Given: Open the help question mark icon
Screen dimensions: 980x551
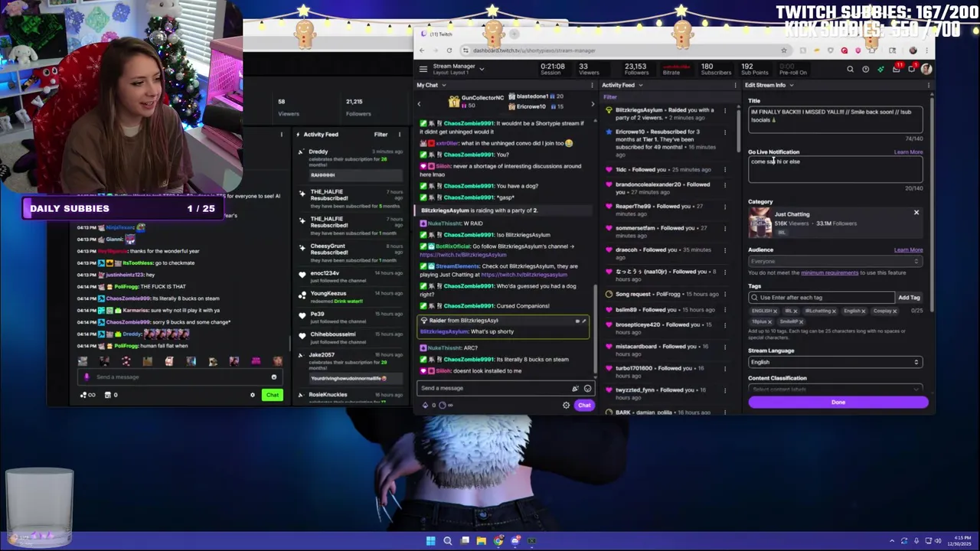Looking at the screenshot, I should [865, 69].
